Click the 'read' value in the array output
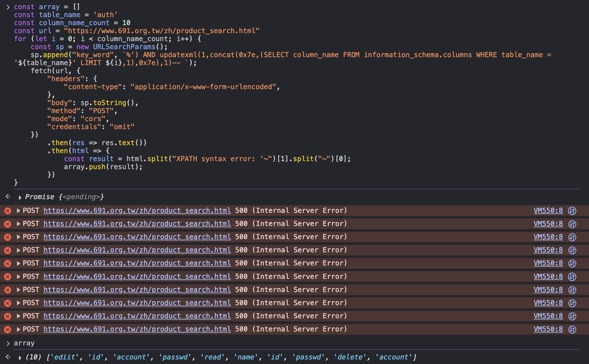 [x=213, y=357]
